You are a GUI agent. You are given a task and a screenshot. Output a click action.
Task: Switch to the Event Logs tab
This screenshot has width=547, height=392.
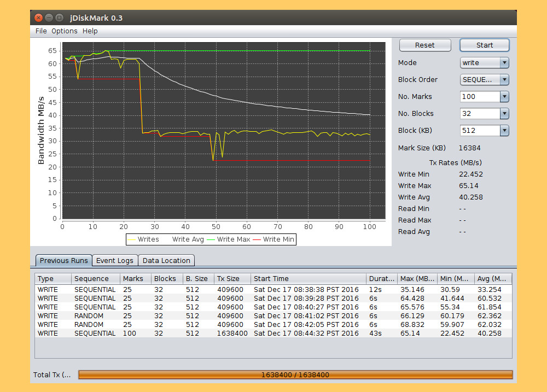115,261
